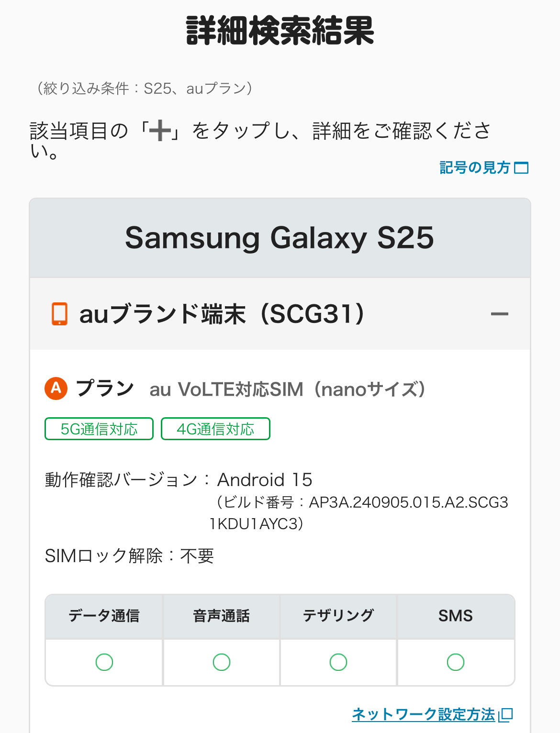Click green circle under テザリング
This screenshot has height=733, width=560.
click(x=338, y=662)
